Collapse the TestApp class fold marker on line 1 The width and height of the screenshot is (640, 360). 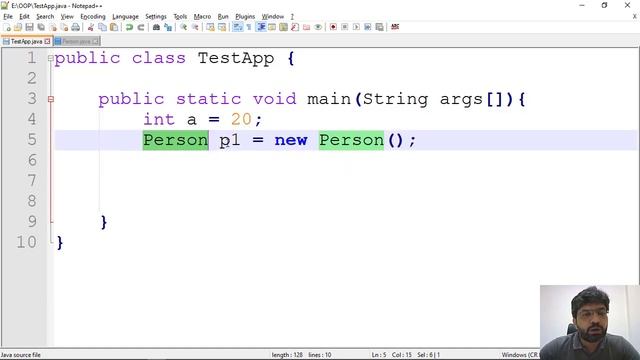tap(51, 58)
